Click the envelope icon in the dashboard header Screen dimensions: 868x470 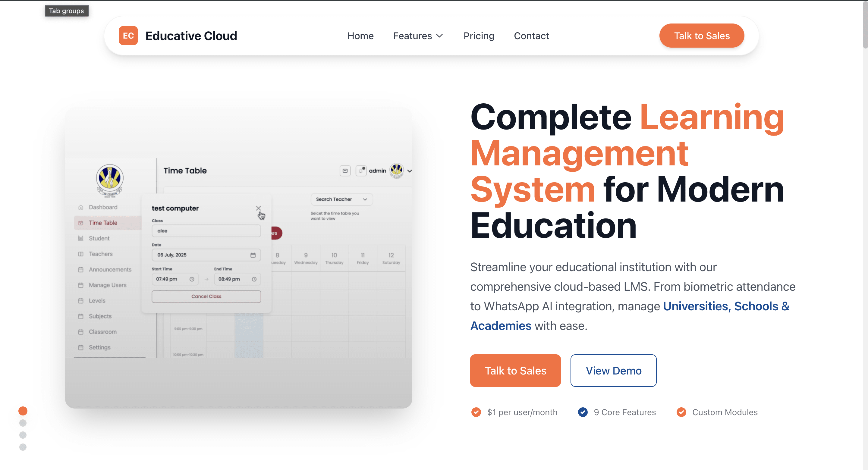345,171
